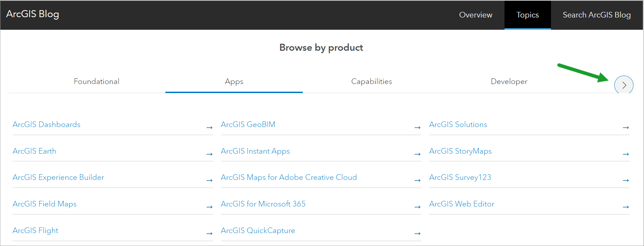Open the ArcGIS Field Maps link
Image resolution: width=644 pixels, height=246 pixels.
point(44,204)
